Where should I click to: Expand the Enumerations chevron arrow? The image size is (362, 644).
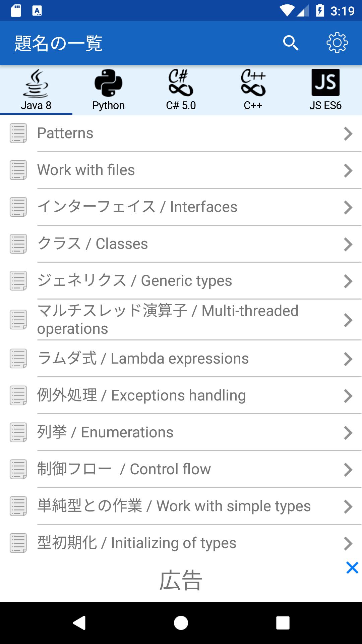[x=348, y=433]
